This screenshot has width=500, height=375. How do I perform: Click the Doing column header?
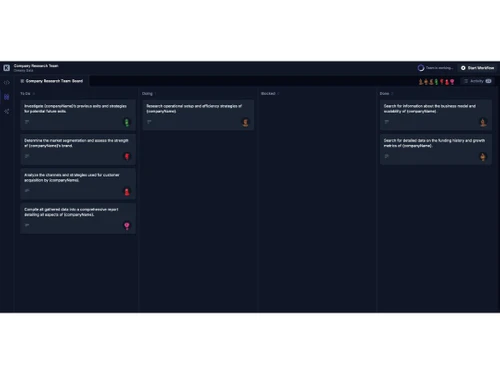click(x=147, y=94)
